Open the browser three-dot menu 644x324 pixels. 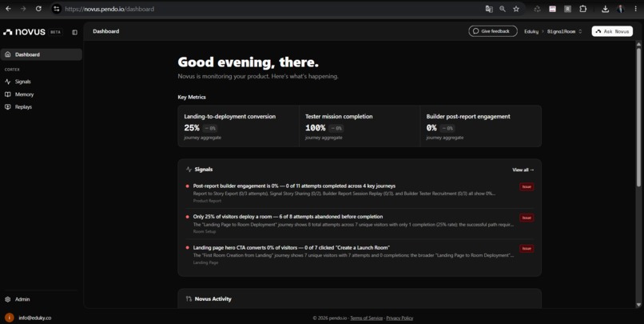(x=635, y=9)
